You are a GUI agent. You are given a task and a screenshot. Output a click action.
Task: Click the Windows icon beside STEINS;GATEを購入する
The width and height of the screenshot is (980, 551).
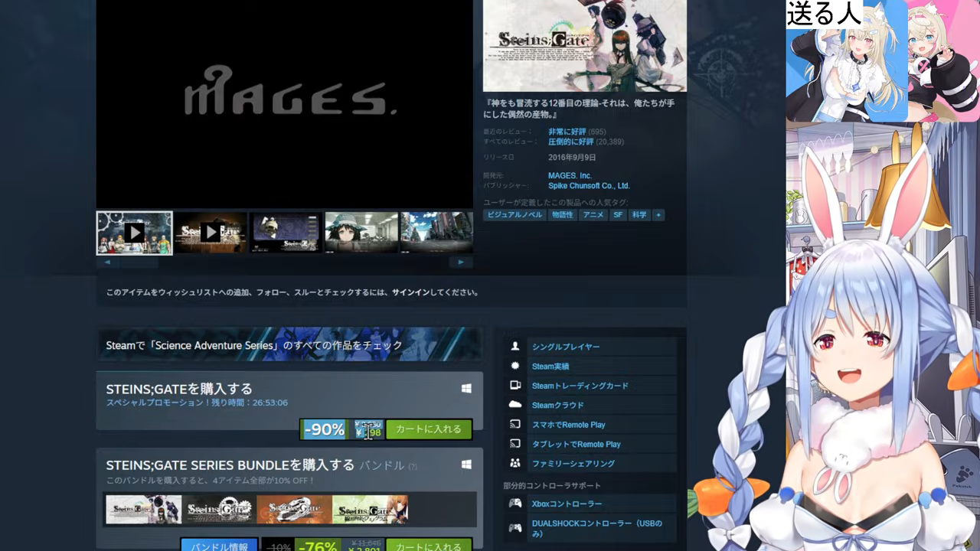tap(466, 389)
